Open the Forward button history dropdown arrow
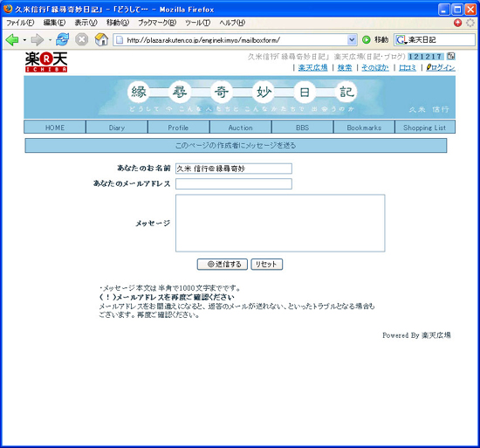The height and width of the screenshot is (448, 480). click(50, 40)
